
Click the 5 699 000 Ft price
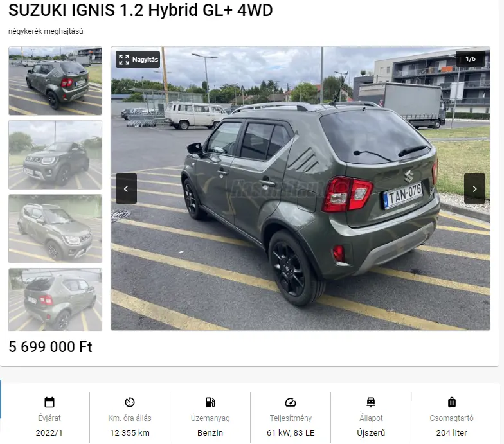50,347
